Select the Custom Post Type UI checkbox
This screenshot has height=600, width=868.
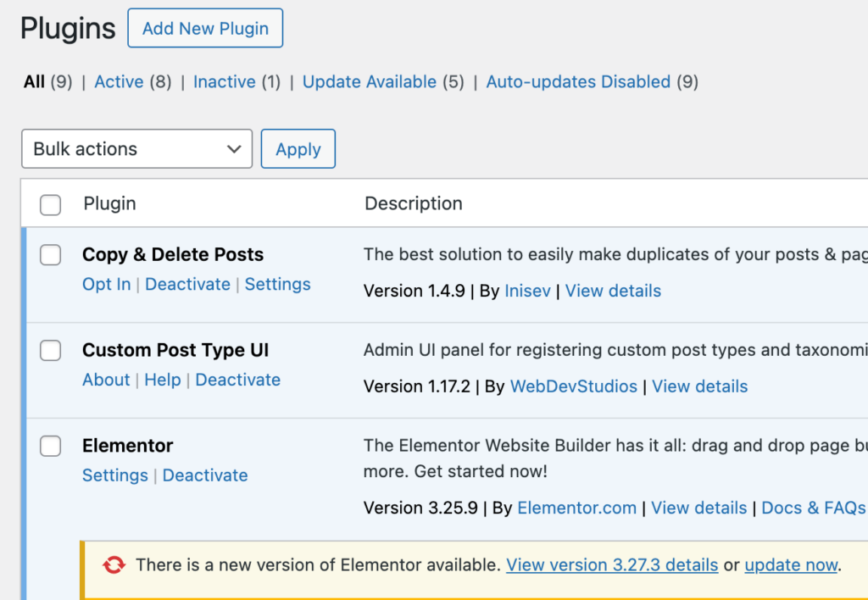[51, 351]
